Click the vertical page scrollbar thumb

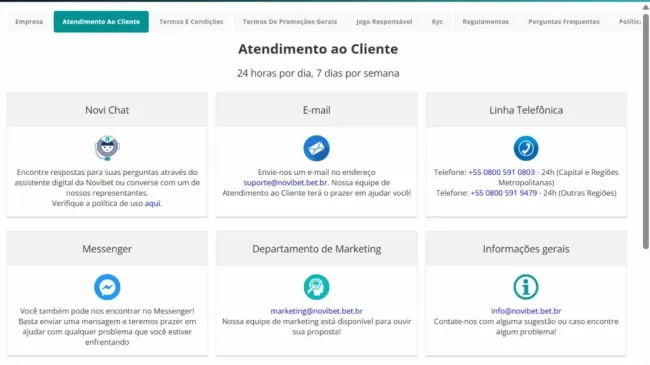pyautogui.click(x=646, y=131)
